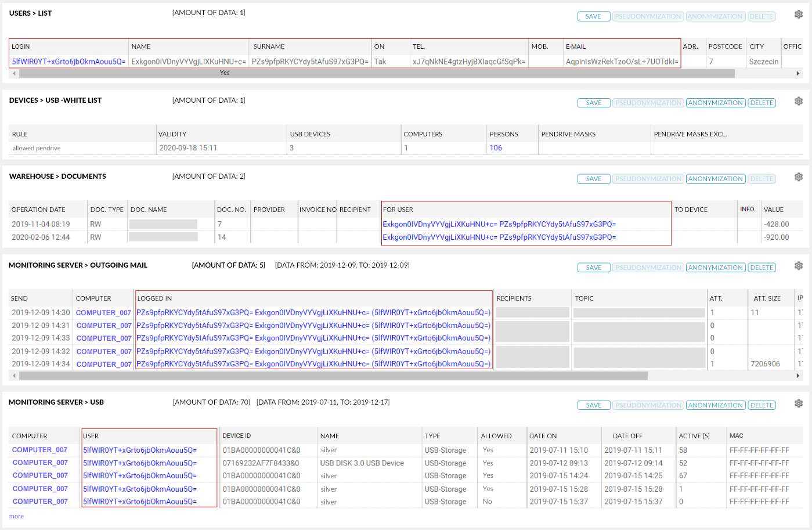Open the Computers value 1 link

(406, 148)
